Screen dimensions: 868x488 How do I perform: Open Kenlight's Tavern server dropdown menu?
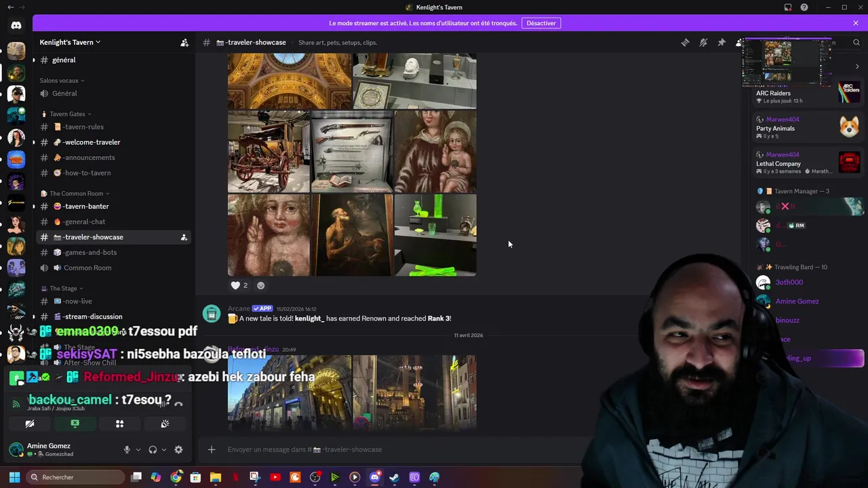pyautogui.click(x=70, y=42)
